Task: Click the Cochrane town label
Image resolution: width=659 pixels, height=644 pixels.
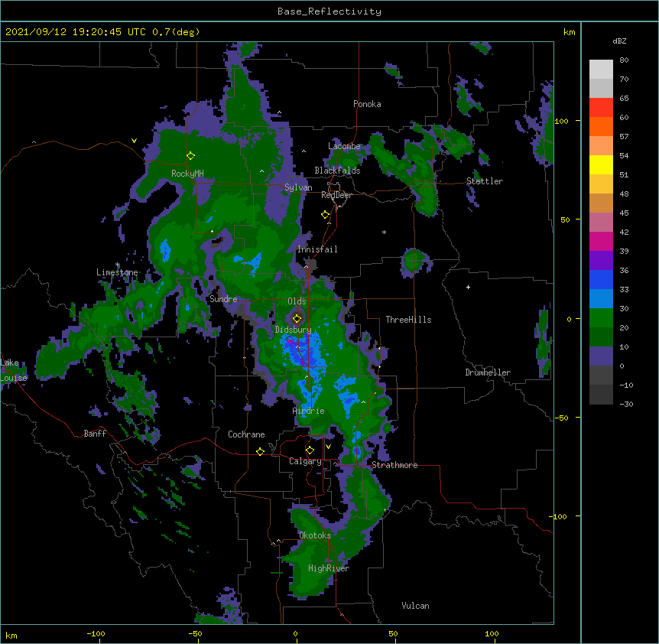Action: tap(246, 434)
